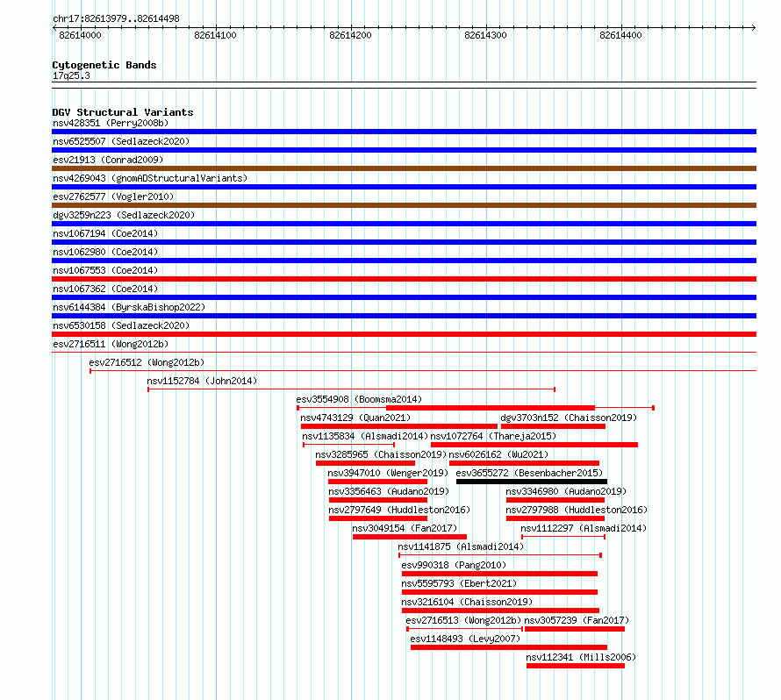Select esv2716512 (Wong2012b) label
The image size is (781, 700).
[x=147, y=362]
